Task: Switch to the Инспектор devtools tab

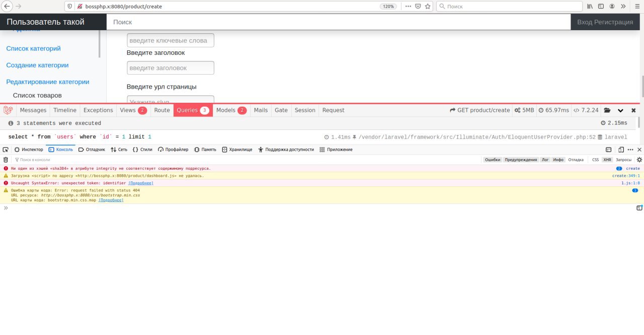Action: (x=29, y=150)
